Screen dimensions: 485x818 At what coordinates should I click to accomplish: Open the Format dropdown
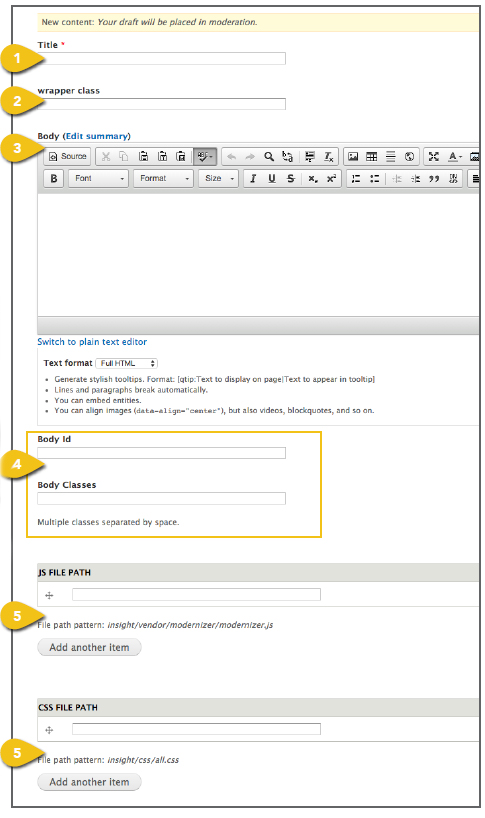click(x=163, y=178)
